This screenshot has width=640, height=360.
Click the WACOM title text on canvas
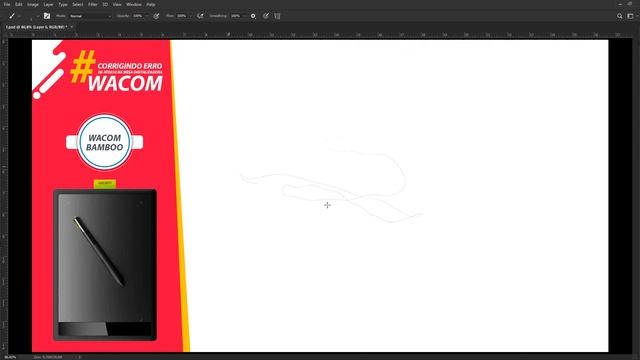click(125, 84)
